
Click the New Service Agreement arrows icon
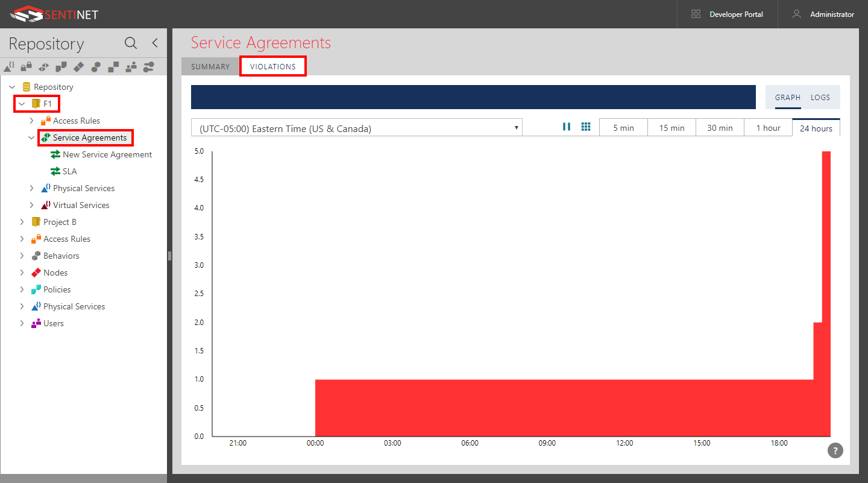pyautogui.click(x=55, y=154)
